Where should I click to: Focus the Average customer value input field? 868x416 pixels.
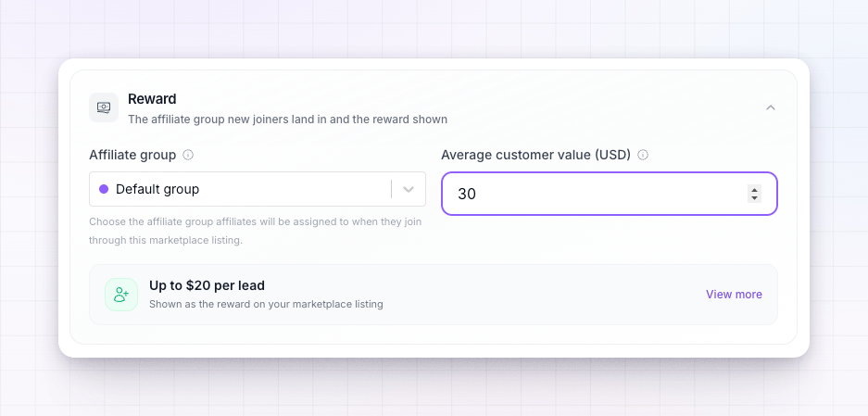(x=610, y=194)
